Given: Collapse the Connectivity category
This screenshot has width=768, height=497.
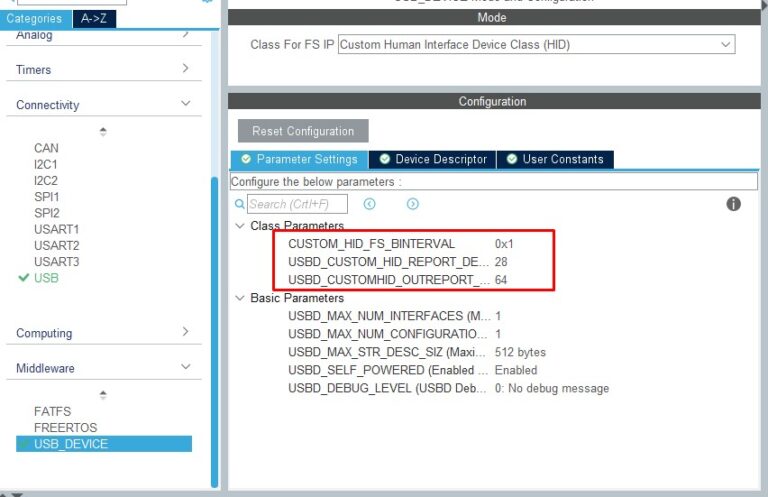Looking at the screenshot, I should pos(185,104).
